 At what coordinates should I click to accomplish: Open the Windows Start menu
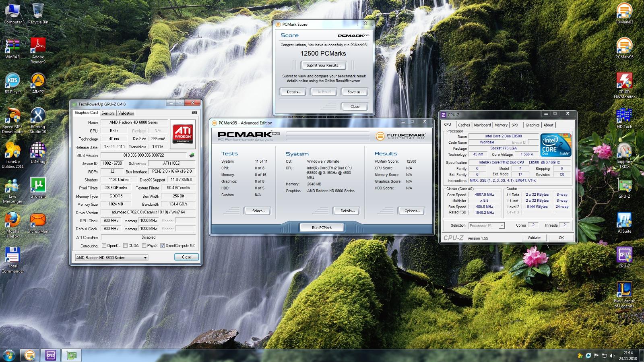point(9,355)
